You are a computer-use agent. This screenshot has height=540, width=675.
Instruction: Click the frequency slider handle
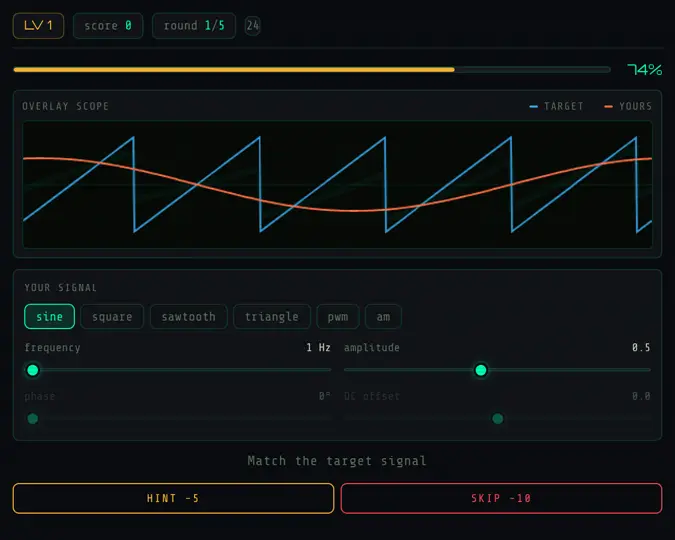click(x=33, y=370)
